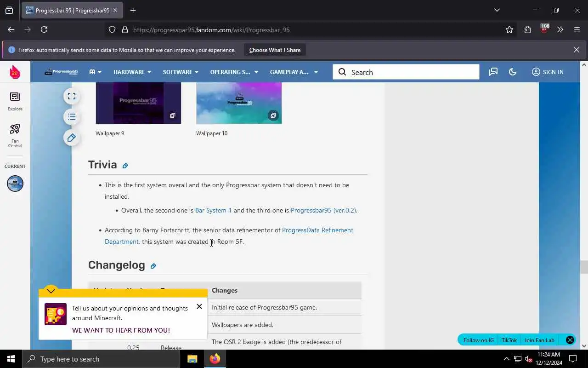This screenshot has height=368, width=588.
Task: Open the Discuss chat icon
Action: click(x=493, y=72)
